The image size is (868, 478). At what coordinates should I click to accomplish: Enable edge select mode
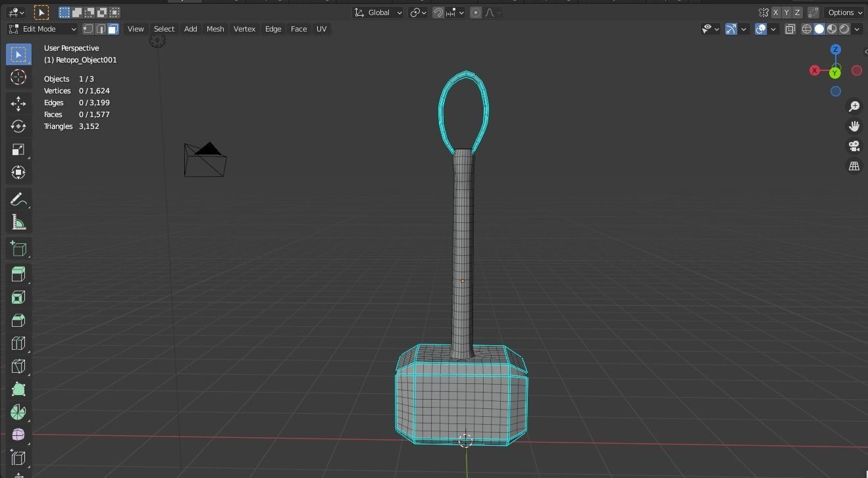tap(101, 29)
